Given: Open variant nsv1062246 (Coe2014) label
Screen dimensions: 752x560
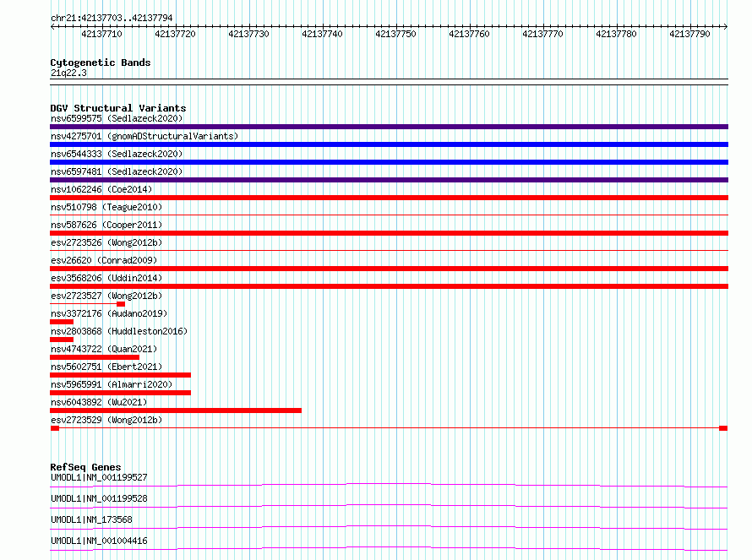Looking at the screenshot, I should coord(101,189).
